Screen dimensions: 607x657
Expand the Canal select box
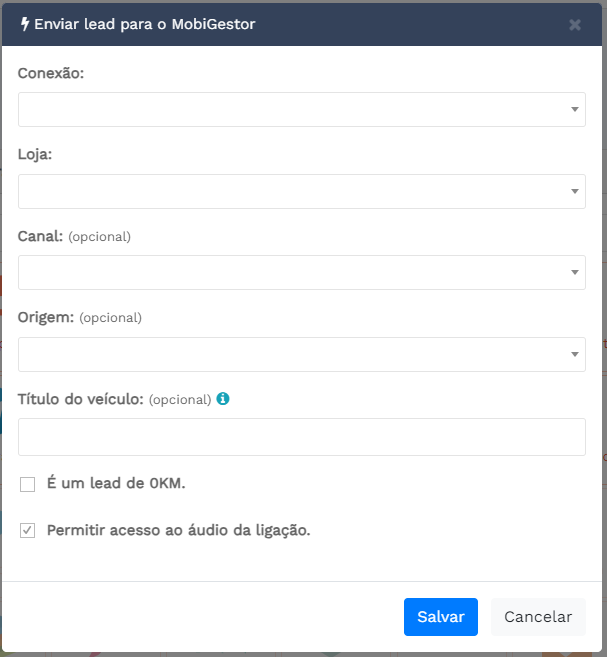pyautogui.click(x=302, y=272)
